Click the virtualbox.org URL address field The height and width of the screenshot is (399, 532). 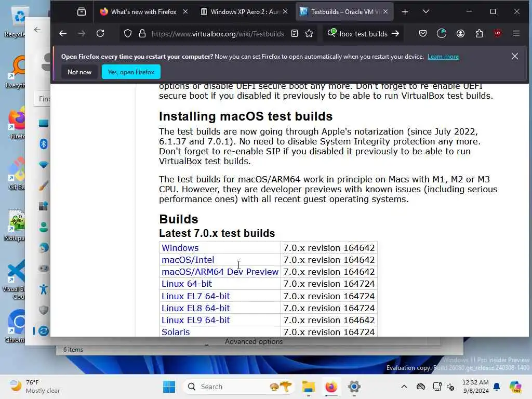tap(218, 34)
